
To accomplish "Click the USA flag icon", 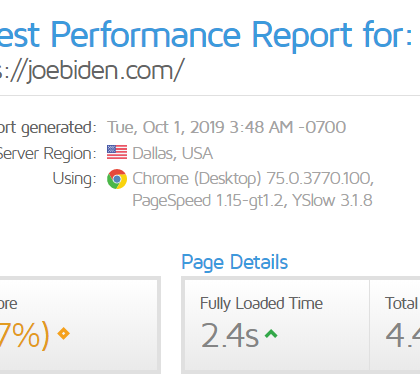I will [117, 152].
